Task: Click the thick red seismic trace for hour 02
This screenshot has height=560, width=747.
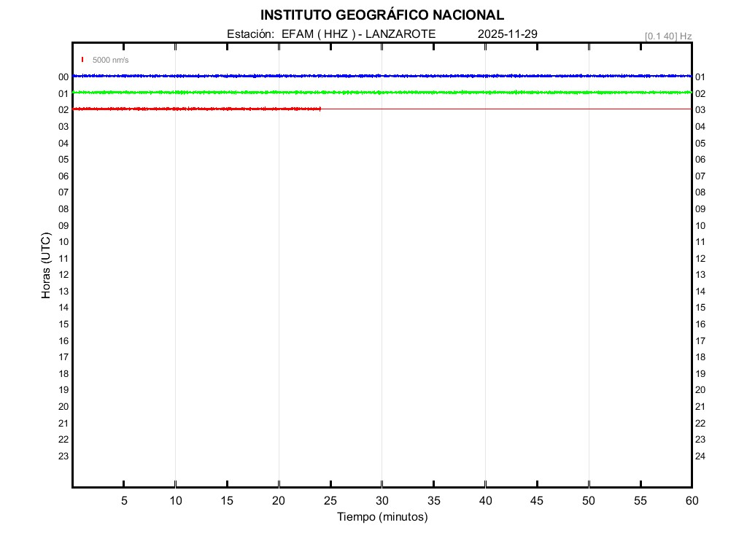Action: tap(197, 109)
